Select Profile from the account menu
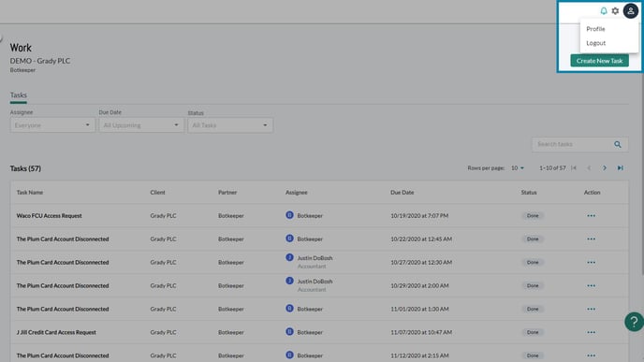Viewport: 644px width, 362px height. (x=595, y=29)
